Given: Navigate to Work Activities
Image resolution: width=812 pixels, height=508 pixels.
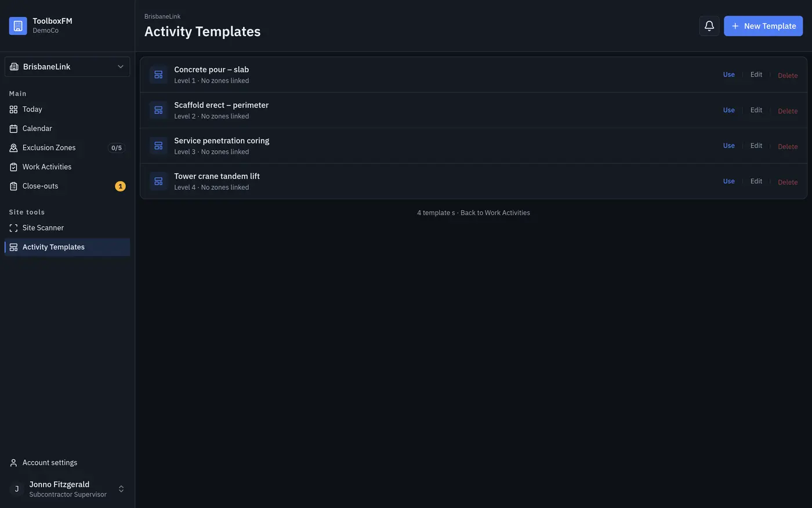Looking at the screenshot, I should [x=67, y=167].
